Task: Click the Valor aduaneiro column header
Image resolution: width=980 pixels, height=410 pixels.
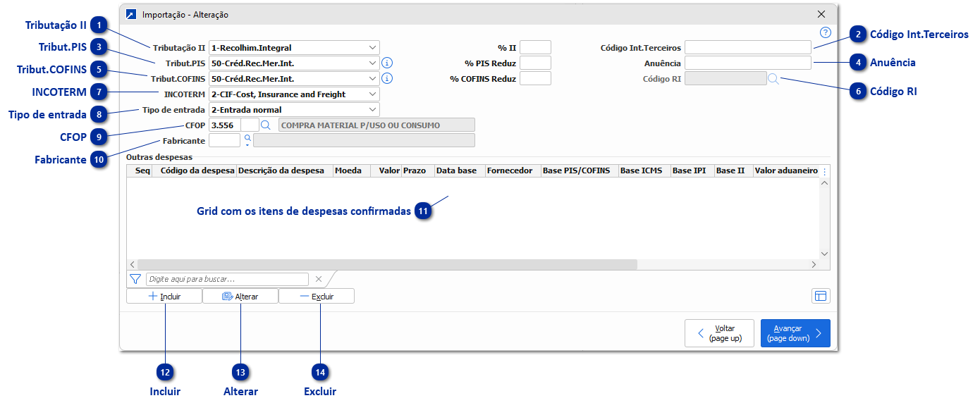Action: tap(786, 171)
